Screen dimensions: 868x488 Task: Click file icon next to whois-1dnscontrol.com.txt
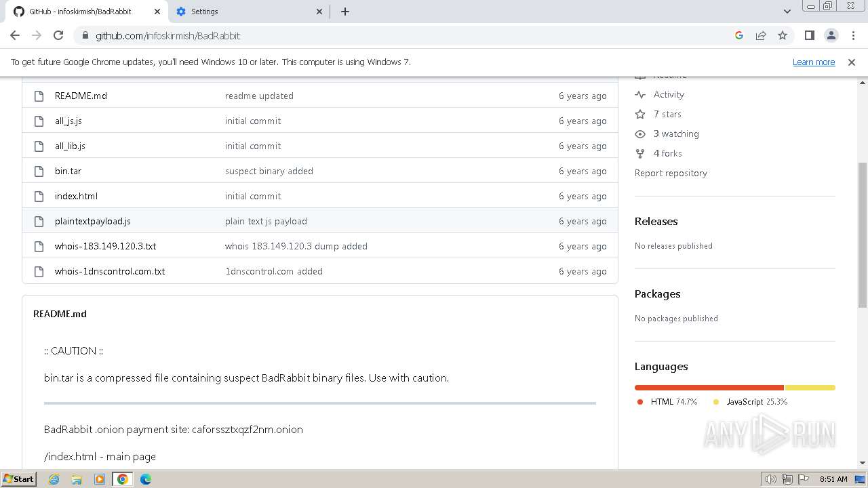39,271
